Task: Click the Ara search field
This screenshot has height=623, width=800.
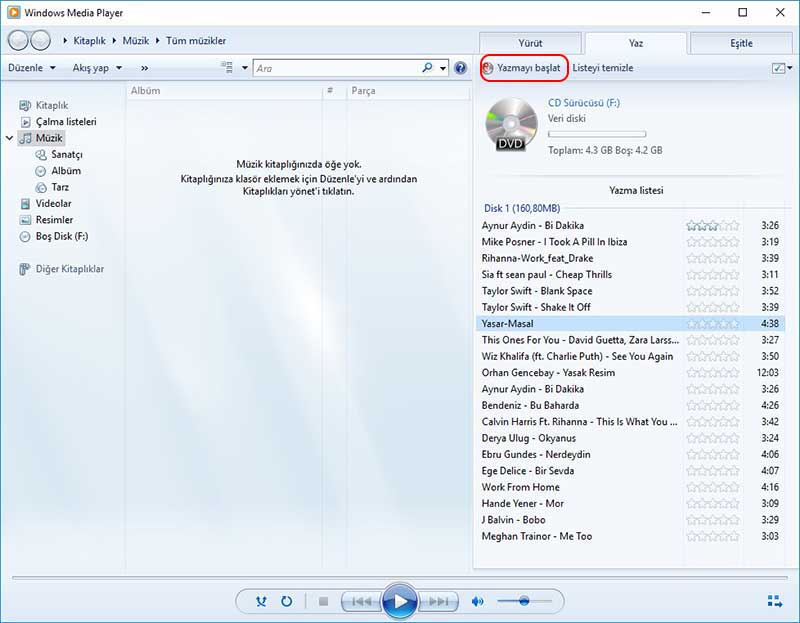Action: pos(335,68)
